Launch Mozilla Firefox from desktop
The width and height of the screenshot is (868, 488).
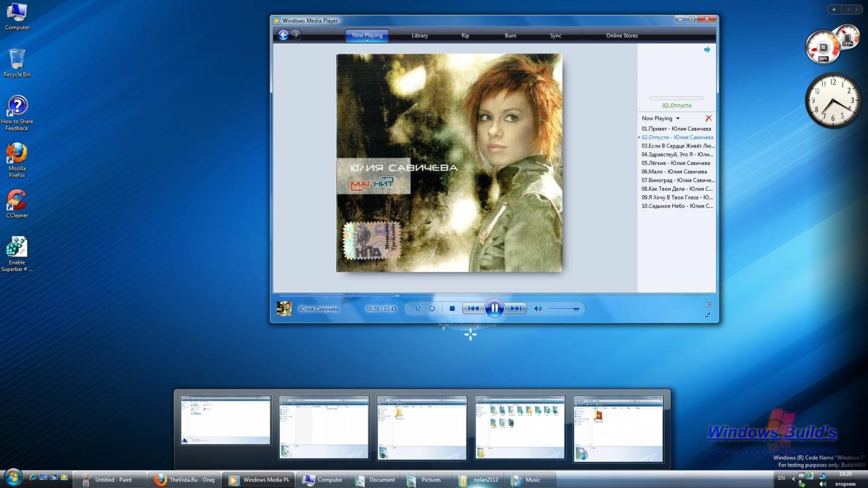point(17,160)
